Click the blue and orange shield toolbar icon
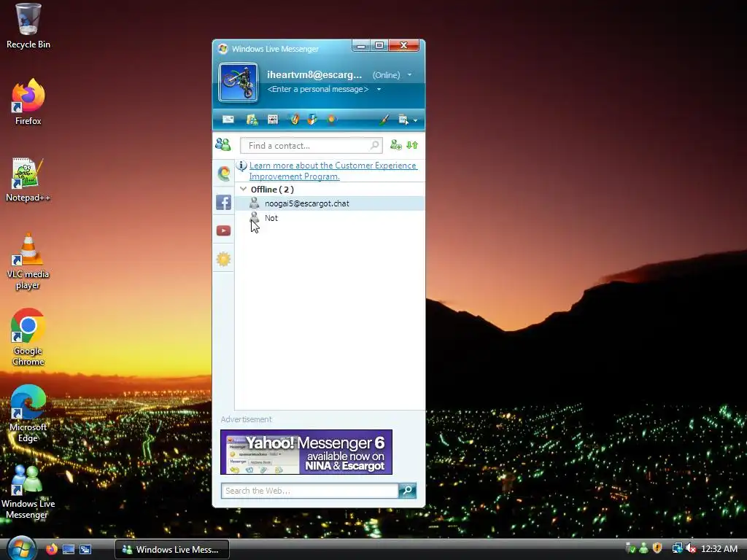 (312, 119)
